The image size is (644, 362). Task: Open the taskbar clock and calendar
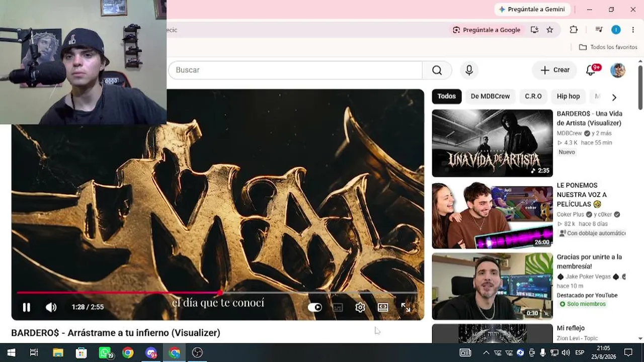click(603, 352)
